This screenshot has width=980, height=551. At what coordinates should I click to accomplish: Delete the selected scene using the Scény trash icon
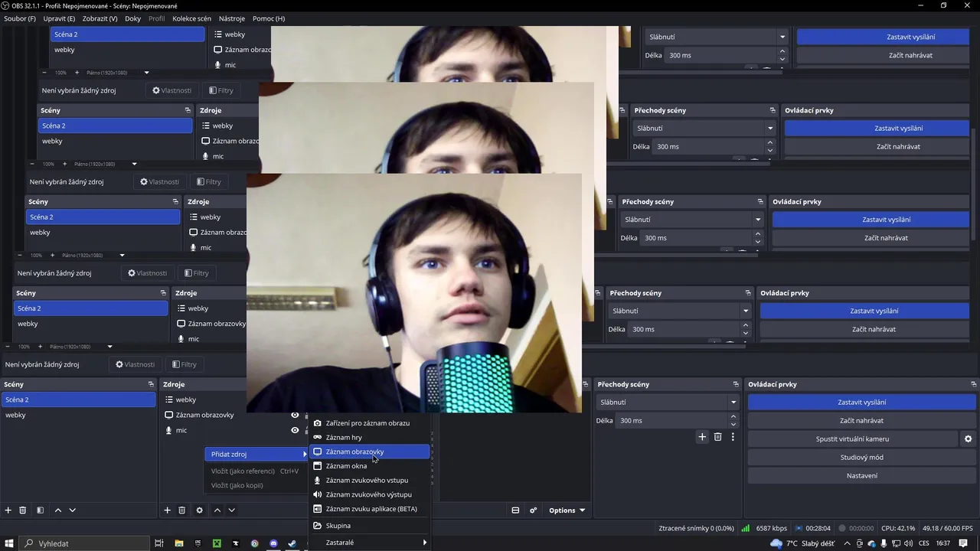pos(23,510)
